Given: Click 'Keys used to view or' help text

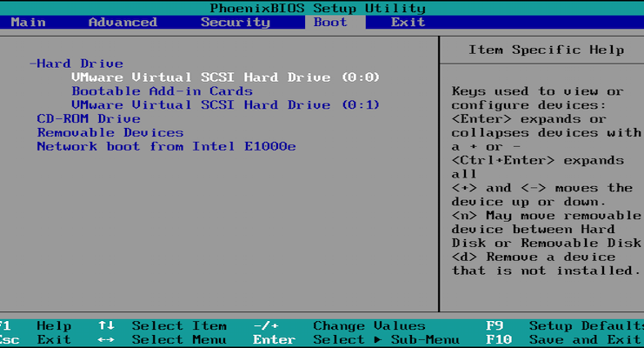Looking at the screenshot, I should (538, 91).
